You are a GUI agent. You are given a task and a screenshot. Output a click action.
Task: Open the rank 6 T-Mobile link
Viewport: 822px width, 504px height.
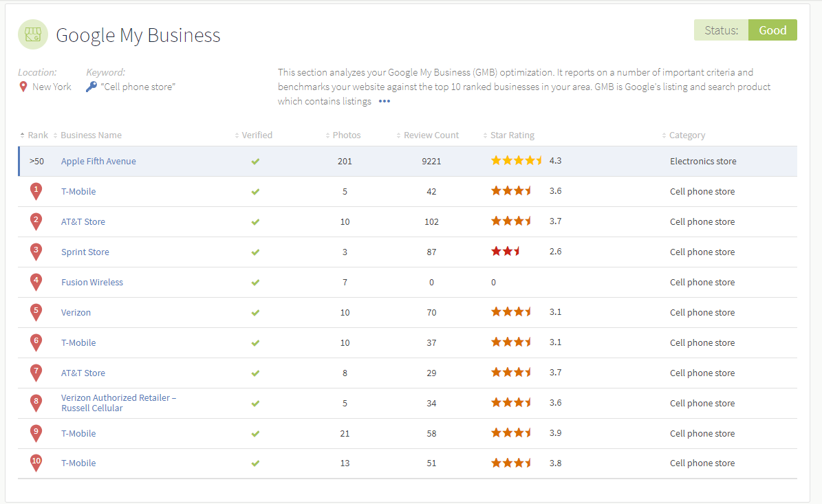(x=78, y=343)
